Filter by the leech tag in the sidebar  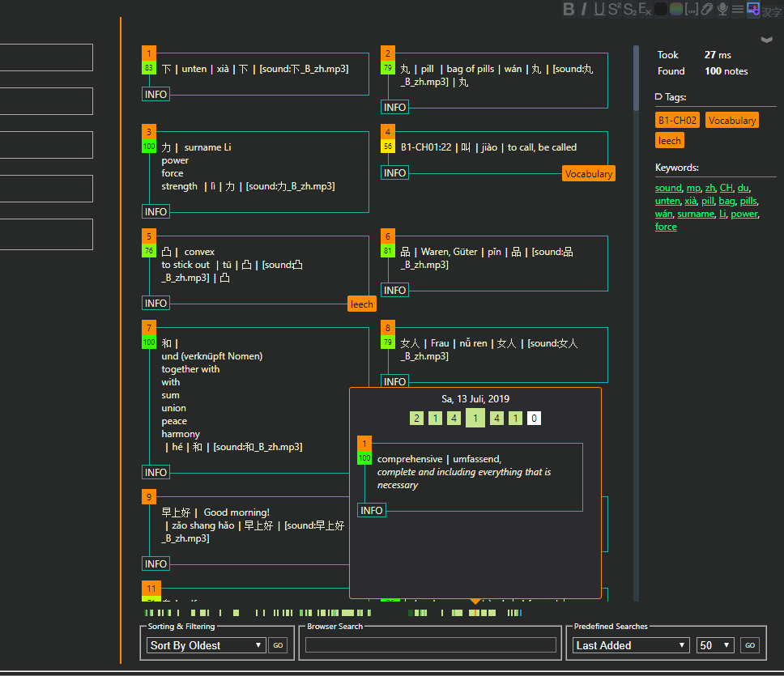[669, 140]
